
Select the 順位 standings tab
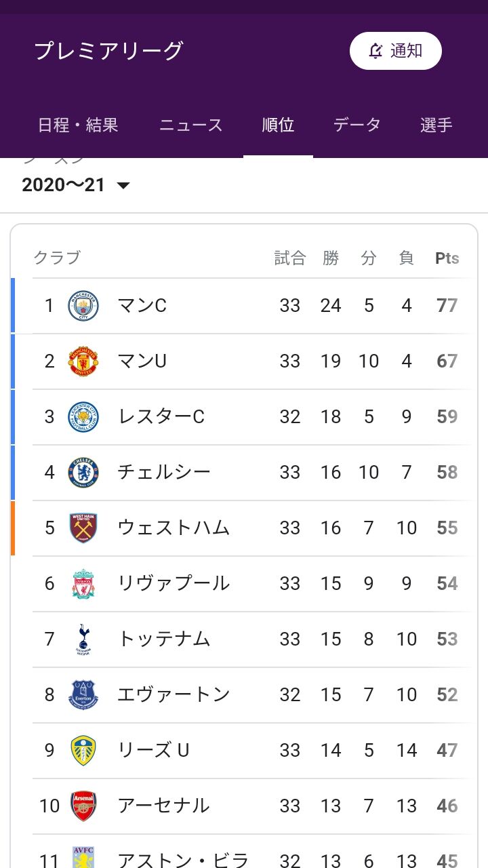pyautogui.click(x=278, y=125)
